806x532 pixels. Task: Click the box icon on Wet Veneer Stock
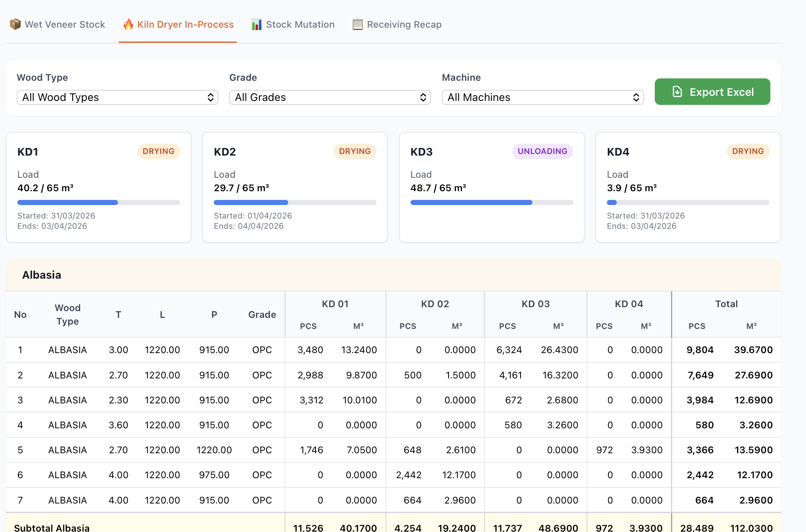click(x=15, y=25)
